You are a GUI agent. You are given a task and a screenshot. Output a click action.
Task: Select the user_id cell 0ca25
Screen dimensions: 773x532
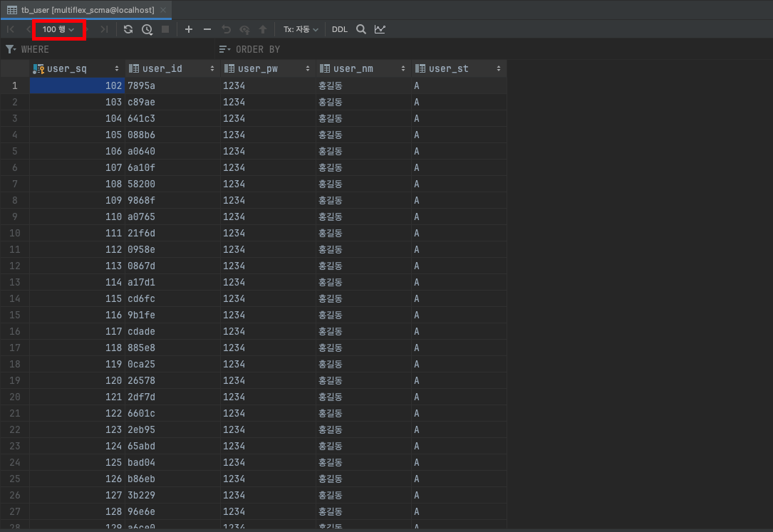[172, 364]
